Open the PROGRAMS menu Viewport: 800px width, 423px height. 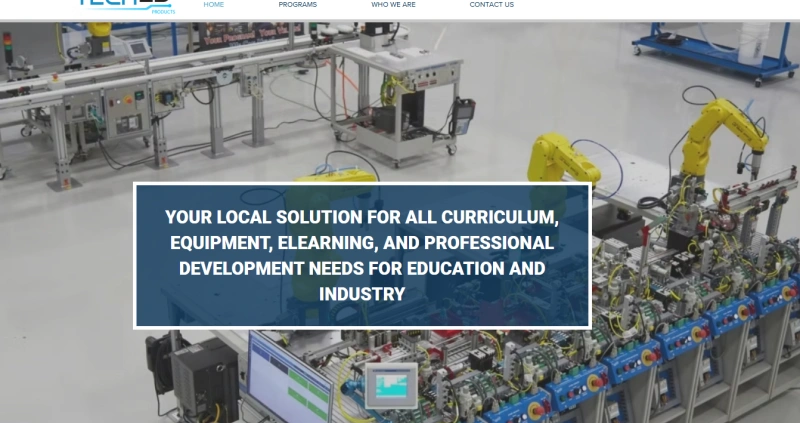(x=298, y=5)
